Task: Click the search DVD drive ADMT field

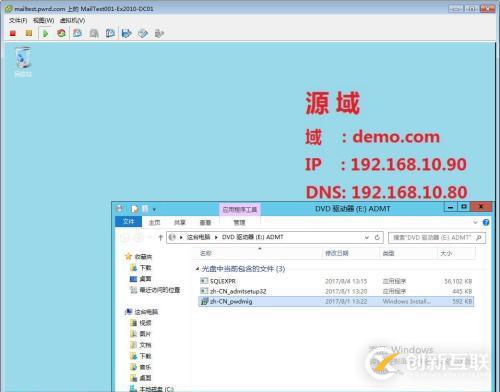Action: tap(437, 237)
